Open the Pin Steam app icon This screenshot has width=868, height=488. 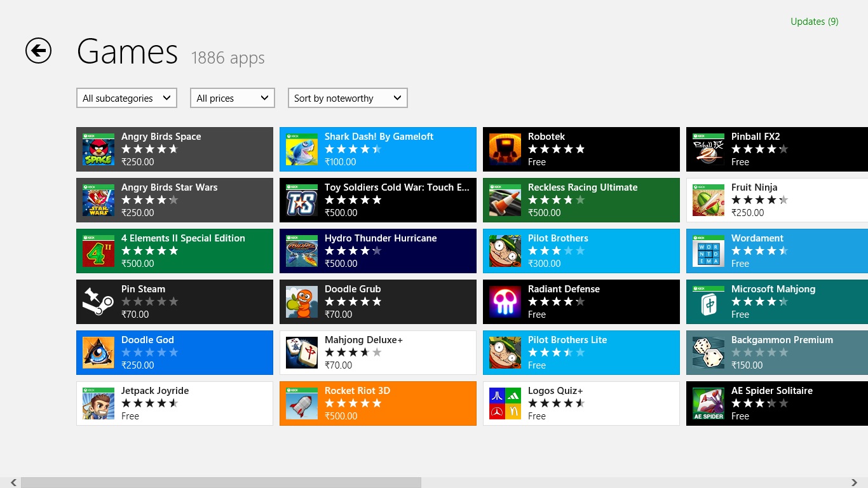[98, 302]
